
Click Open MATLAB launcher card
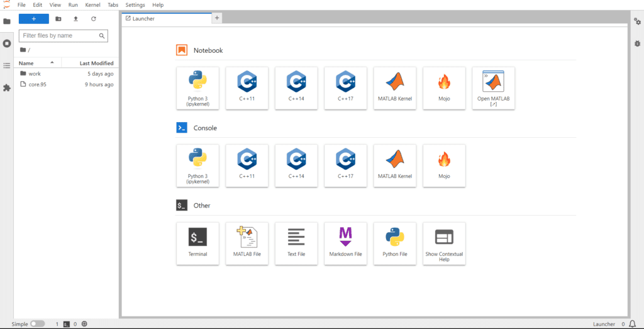point(493,88)
